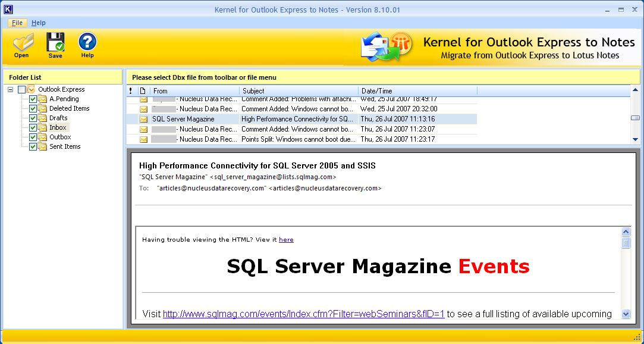Collapse the Outlook Express tree node
Image resolution: width=644 pixels, height=344 pixels.
coord(11,89)
